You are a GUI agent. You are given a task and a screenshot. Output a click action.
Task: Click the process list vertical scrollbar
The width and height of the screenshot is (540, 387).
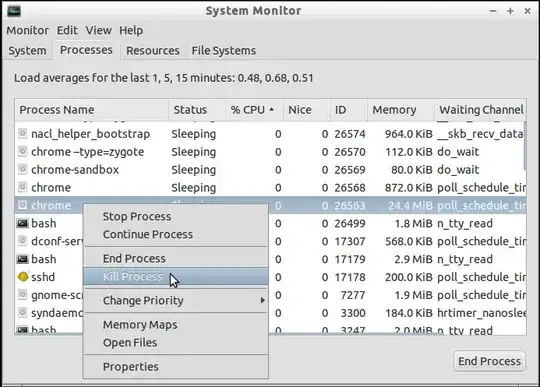coord(525,146)
